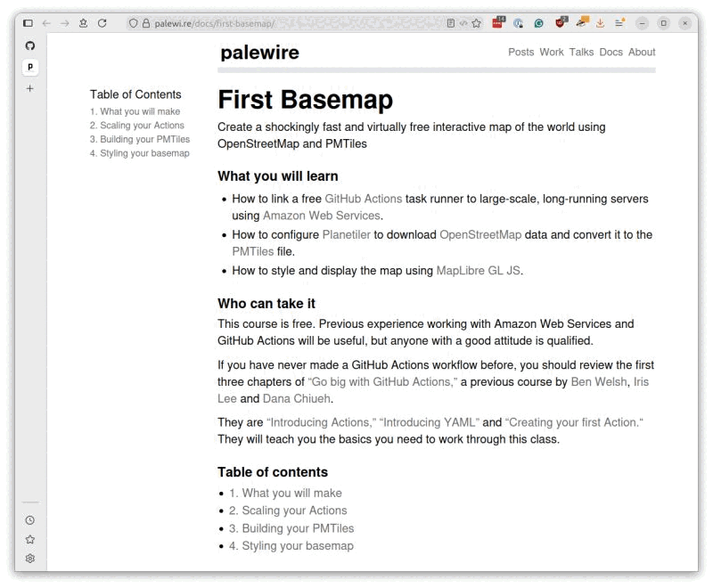This screenshot has height=588, width=713.
Task: Open the OpenStreetMap link
Action: point(480,234)
